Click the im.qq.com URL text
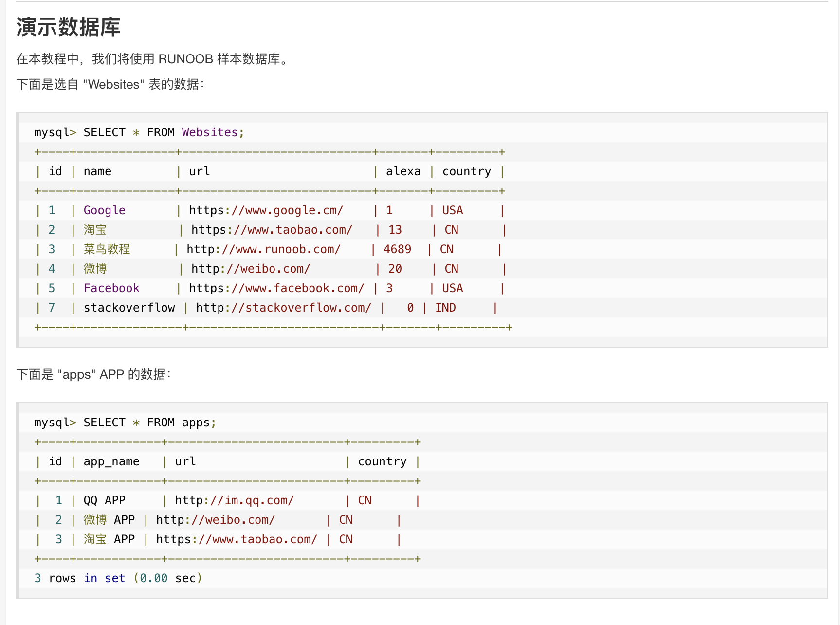This screenshot has height=625, width=840. pos(234,500)
